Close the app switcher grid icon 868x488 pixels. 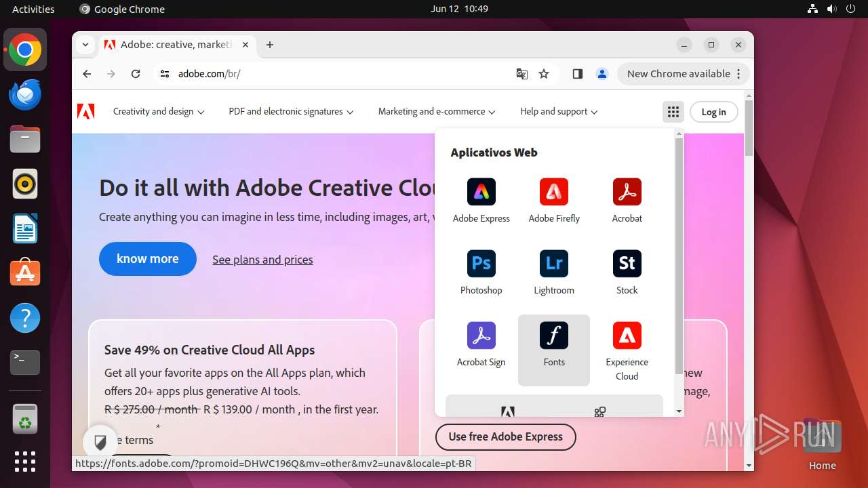[x=673, y=112]
